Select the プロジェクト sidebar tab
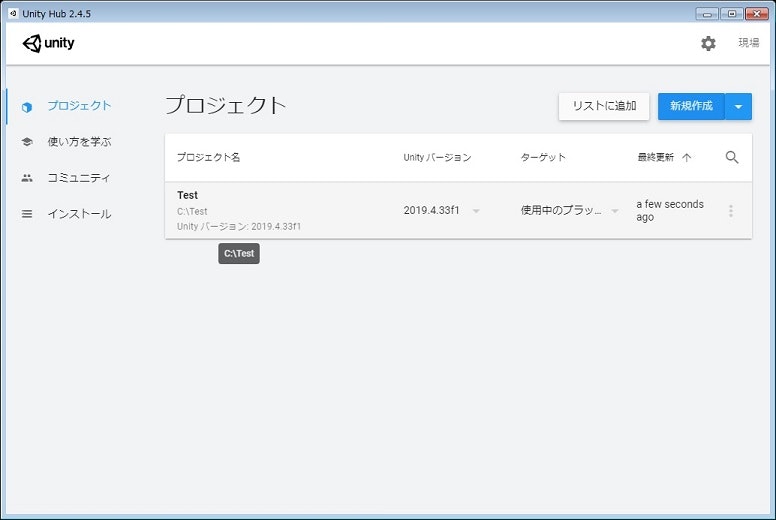This screenshot has height=520, width=776. point(79,106)
